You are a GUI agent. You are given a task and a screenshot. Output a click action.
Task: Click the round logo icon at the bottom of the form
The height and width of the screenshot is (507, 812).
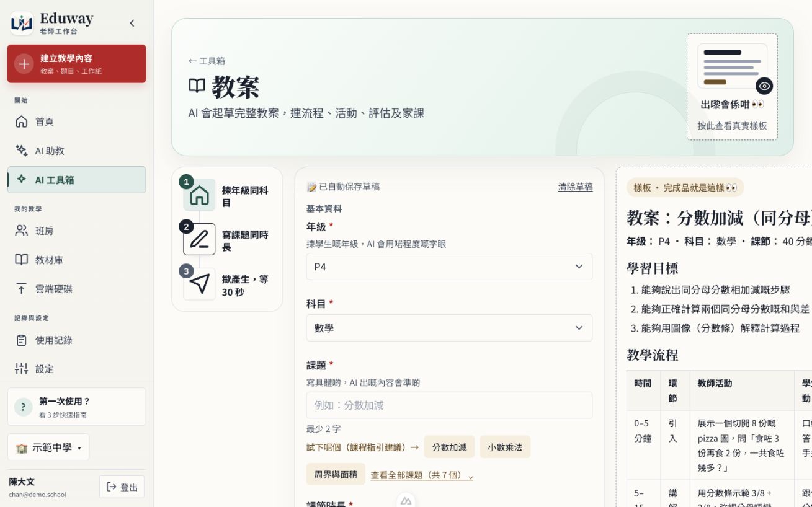tap(406, 500)
